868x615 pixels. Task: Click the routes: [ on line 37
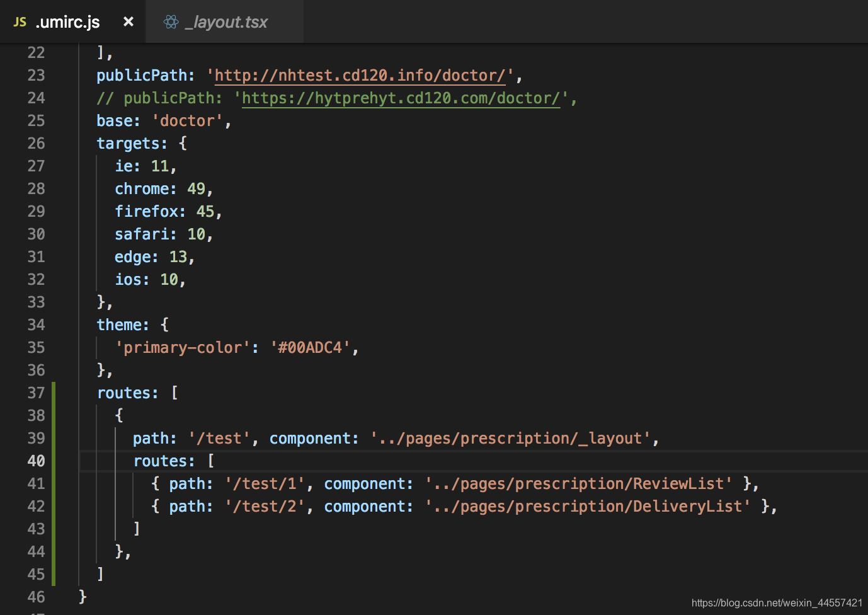(137, 393)
